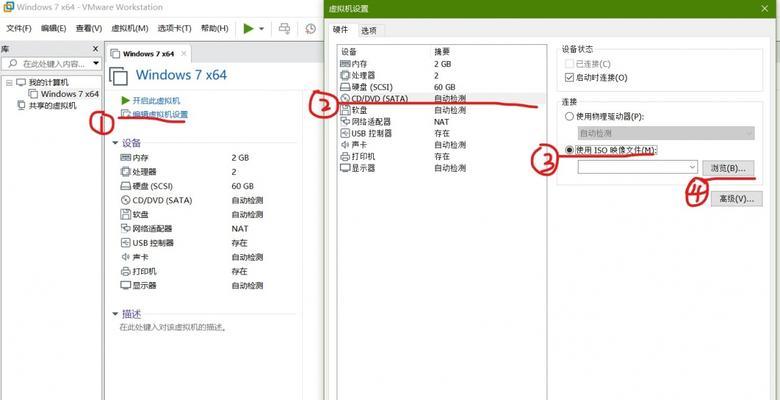Select 内存 row icon in settings device list
Screen dimensions: 780x400
(345, 64)
